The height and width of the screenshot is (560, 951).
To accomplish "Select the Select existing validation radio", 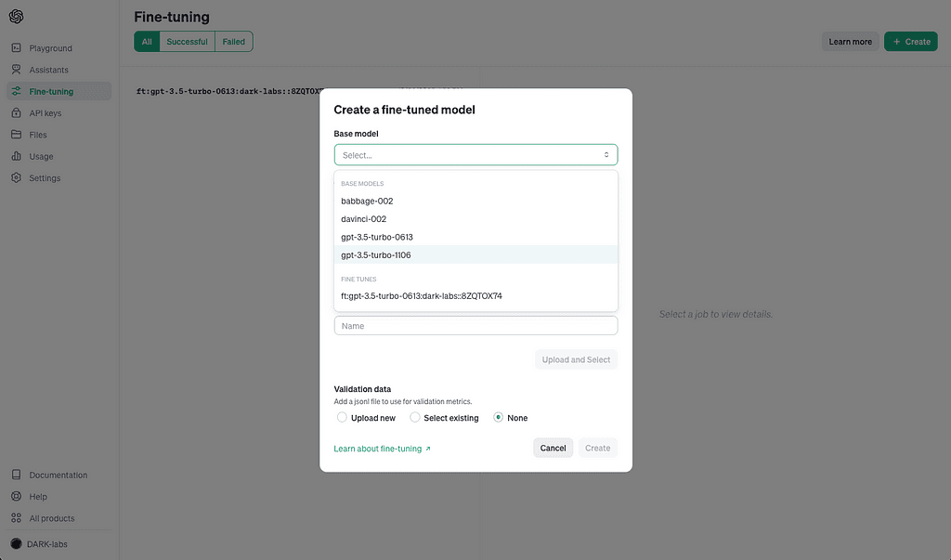I will click(x=415, y=417).
